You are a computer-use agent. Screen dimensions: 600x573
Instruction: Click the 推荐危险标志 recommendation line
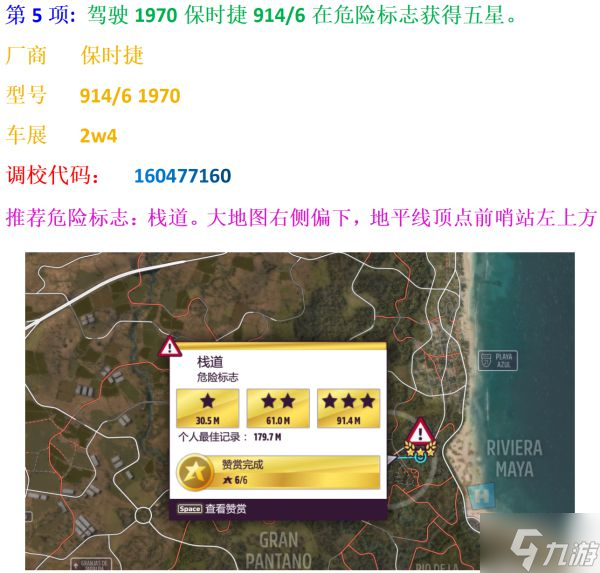300,217
